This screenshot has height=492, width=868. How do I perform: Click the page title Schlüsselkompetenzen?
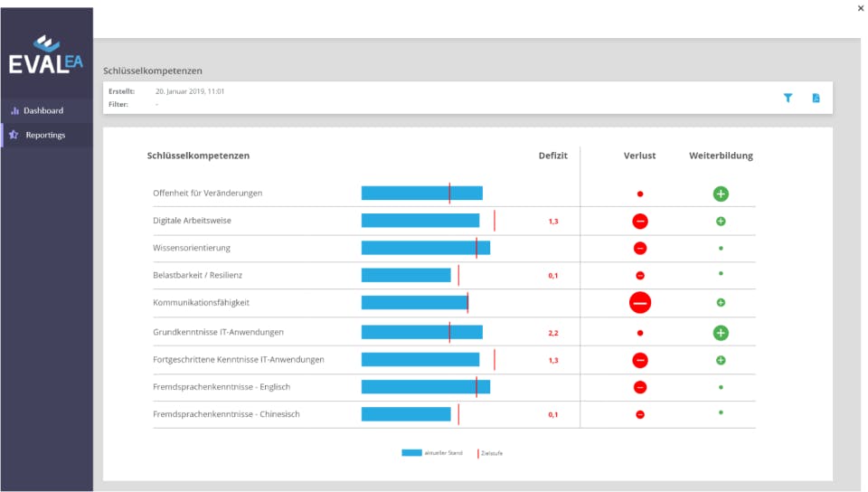(152, 71)
